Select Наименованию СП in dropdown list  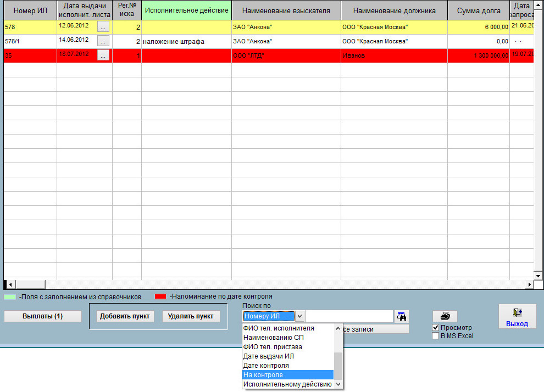click(287, 338)
